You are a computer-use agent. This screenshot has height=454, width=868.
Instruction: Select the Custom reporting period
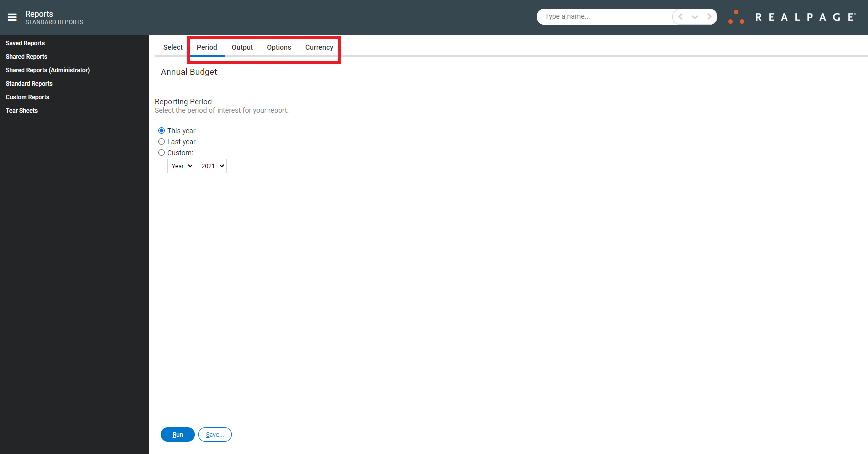tap(161, 152)
